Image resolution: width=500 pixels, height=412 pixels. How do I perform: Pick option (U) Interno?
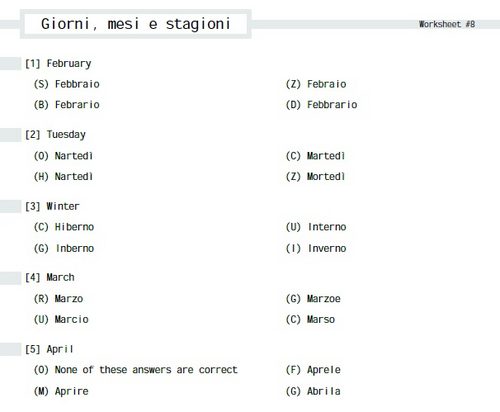tap(316, 227)
